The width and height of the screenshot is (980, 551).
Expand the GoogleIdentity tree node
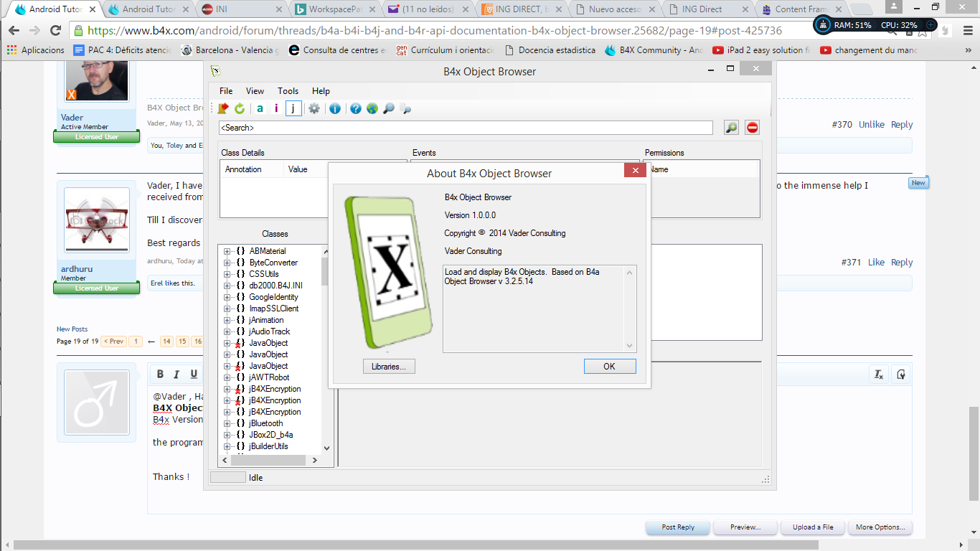pyautogui.click(x=227, y=297)
